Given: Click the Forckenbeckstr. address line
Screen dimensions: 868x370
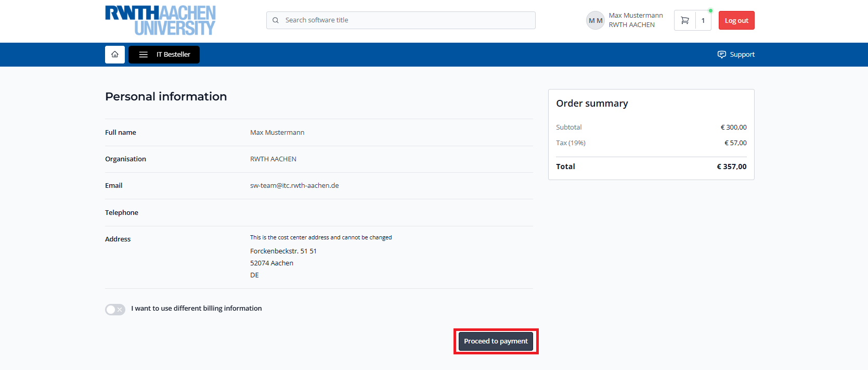Looking at the screenshot, I should point(283,251).
